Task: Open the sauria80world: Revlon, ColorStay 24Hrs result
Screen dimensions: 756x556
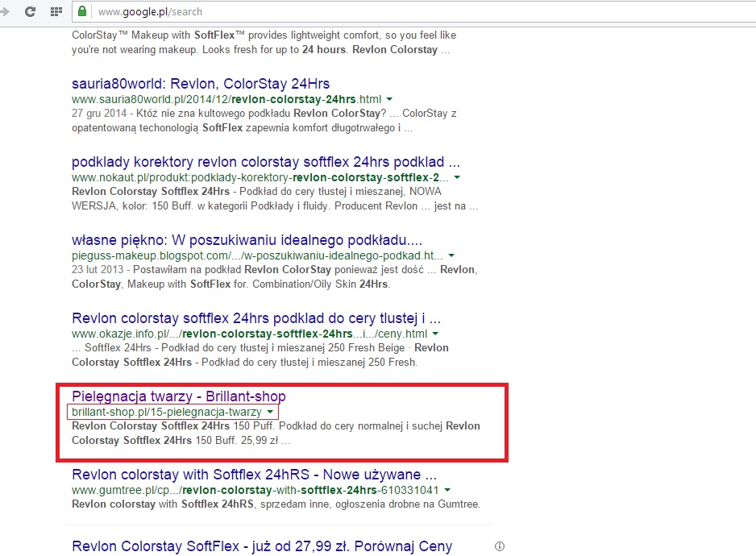Action: 201,84
